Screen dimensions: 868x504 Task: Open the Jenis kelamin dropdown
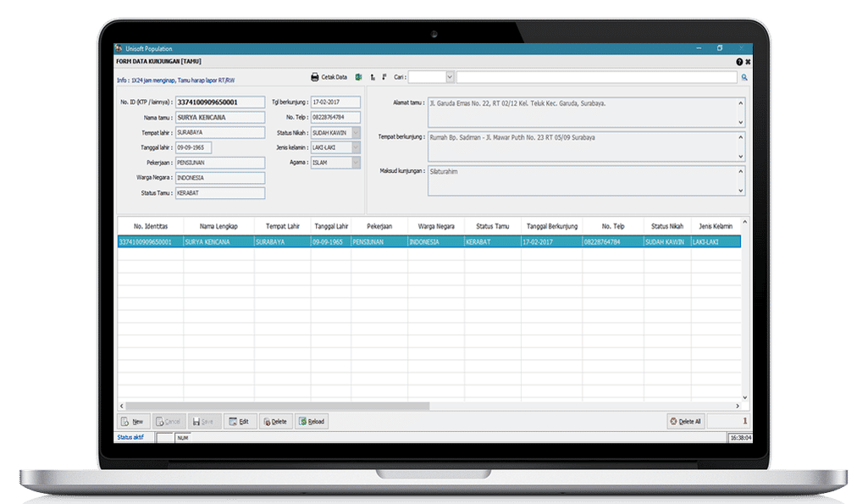pos(357,147)
